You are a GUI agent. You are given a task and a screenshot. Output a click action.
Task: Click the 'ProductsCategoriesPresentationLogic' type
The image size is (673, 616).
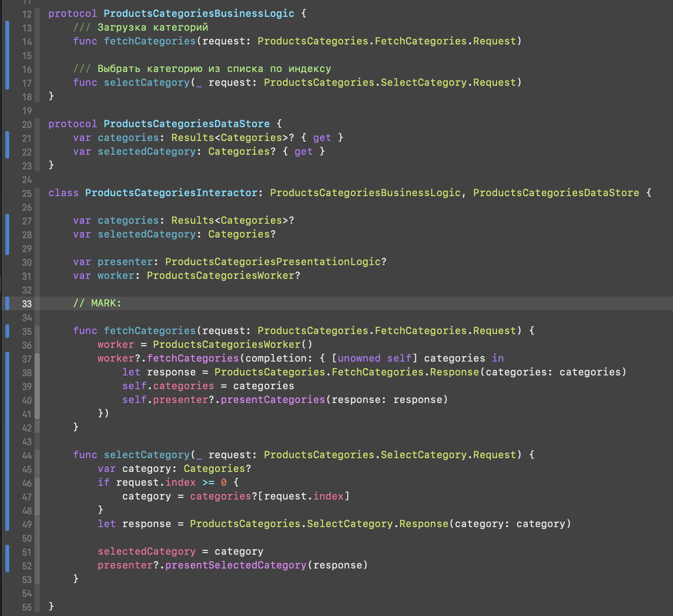click(x=273, y=262)
